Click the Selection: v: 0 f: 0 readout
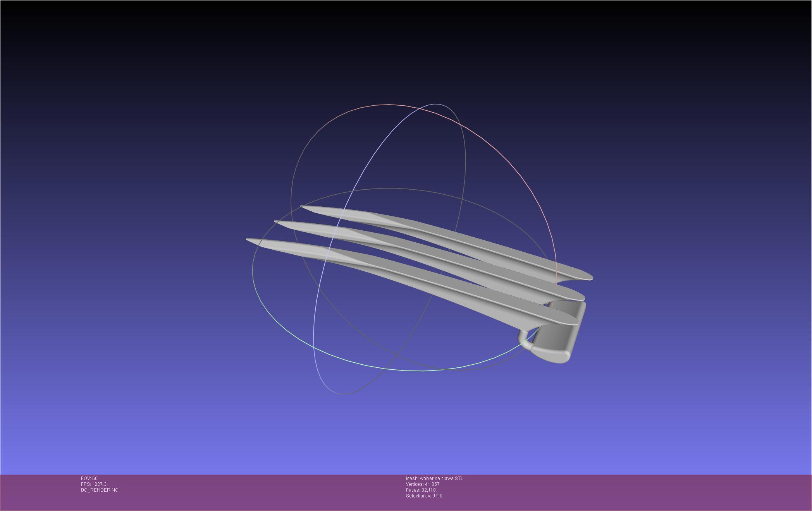 point(425,496)
